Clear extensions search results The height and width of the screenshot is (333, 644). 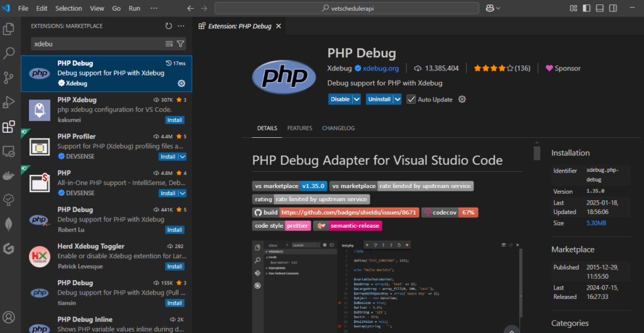[169, 44]
